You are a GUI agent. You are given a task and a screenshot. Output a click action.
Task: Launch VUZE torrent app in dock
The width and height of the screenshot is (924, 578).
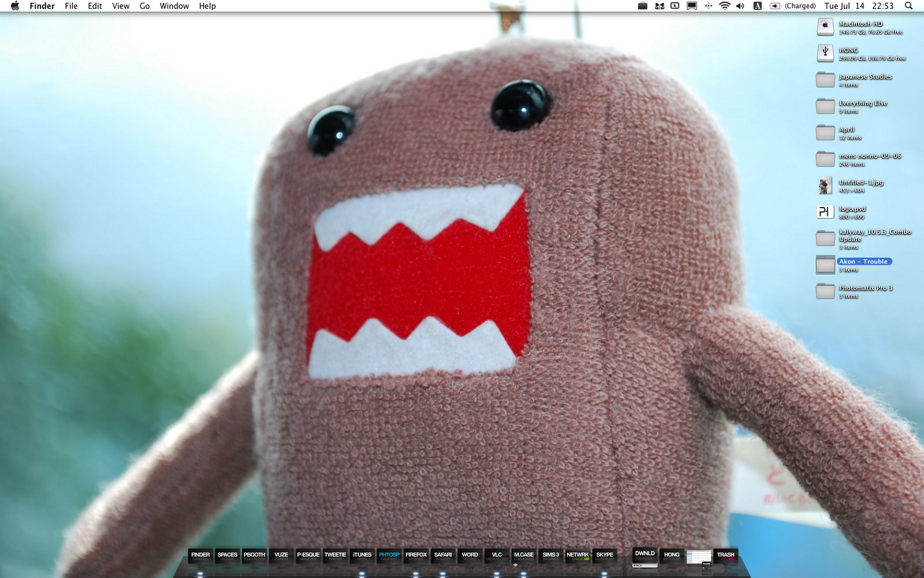[x=281, y=556]
